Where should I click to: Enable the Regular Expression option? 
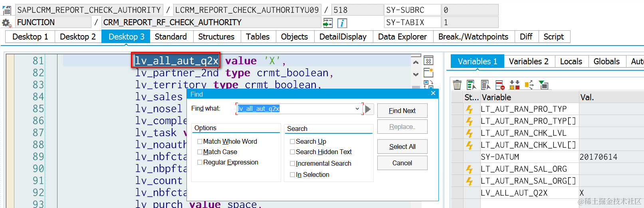(x=200, y=162)
